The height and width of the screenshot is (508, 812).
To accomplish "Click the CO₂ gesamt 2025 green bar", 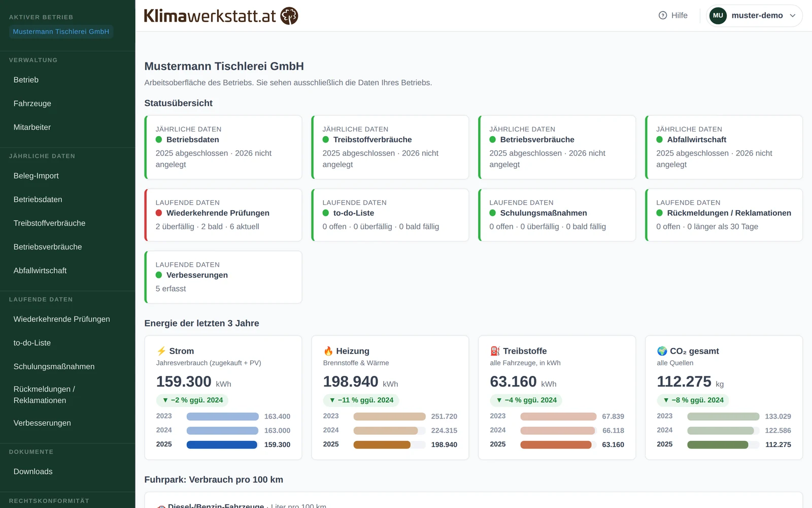I will coord(718,444).
